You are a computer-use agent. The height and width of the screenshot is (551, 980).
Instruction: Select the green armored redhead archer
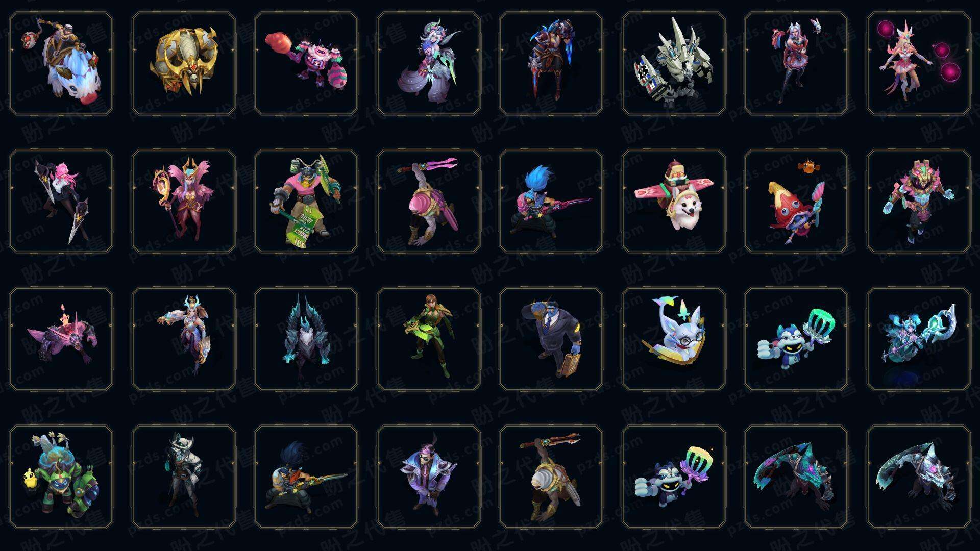pyautogui.click(x=429, y=339)
